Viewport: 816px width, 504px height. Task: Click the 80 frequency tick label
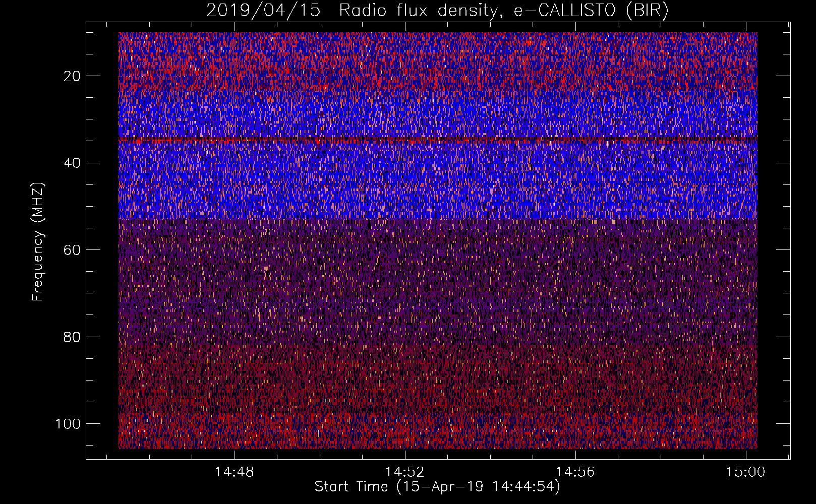tap(72, 337)
